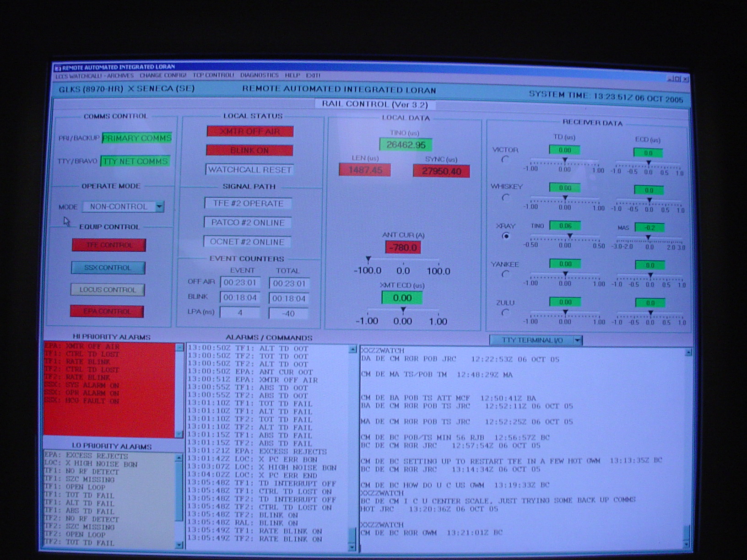This screenshot has width=747, height=560.
Task: Click the ANT CUR value -780.0
Action: tap(403, 248)
